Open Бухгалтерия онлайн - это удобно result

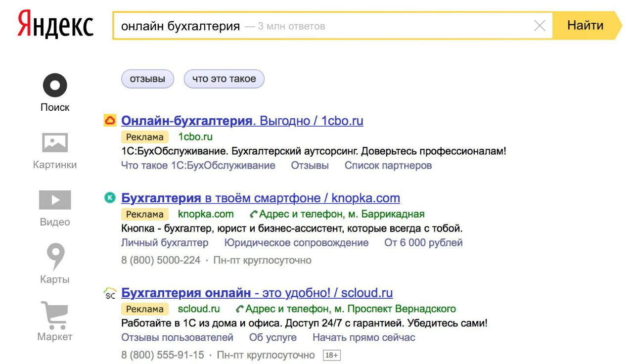pos(257,293)
